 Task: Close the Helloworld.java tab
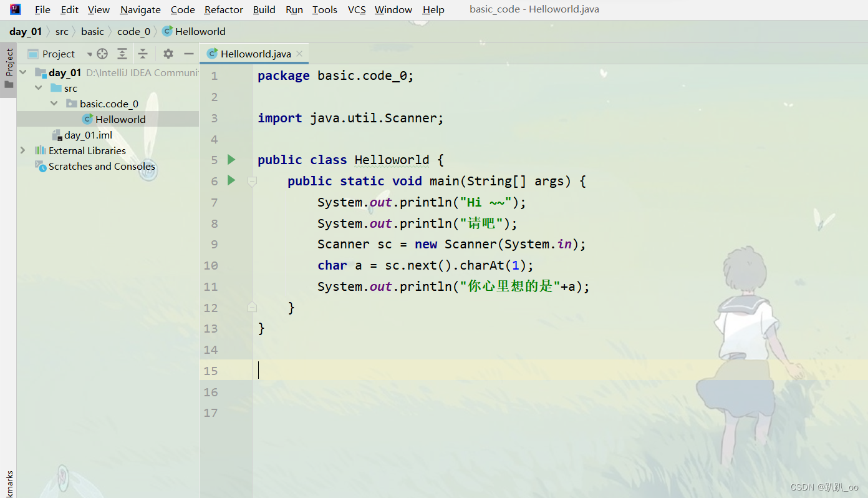click(299, 54)
